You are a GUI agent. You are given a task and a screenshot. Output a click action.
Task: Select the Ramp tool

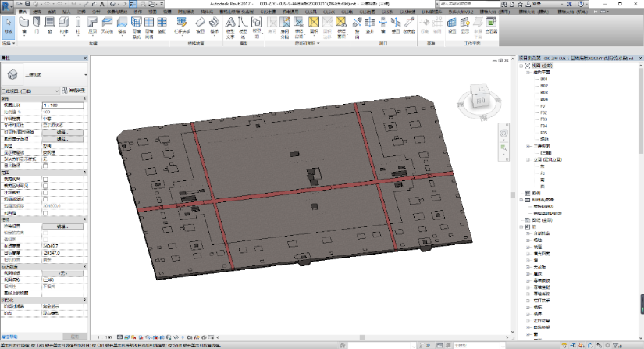click(x=200, y=26)
